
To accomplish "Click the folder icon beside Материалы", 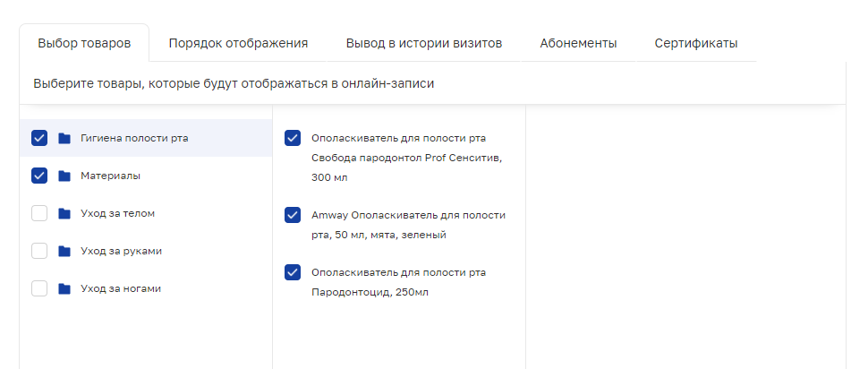I will tap(64, 176).
